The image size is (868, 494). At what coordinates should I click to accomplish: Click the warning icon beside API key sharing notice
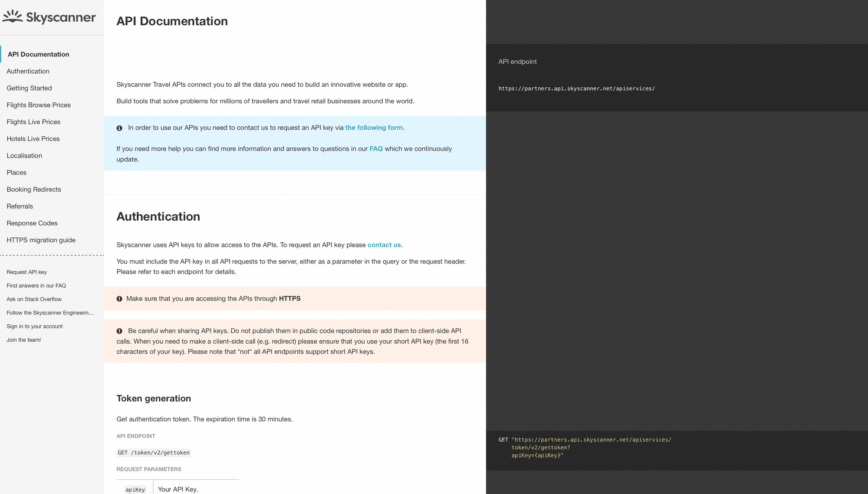[x=119, y=331]
